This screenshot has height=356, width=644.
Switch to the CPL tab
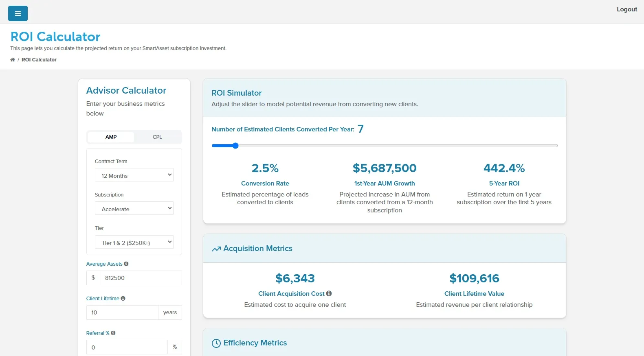pyautogui.click(x=157, y=137)
